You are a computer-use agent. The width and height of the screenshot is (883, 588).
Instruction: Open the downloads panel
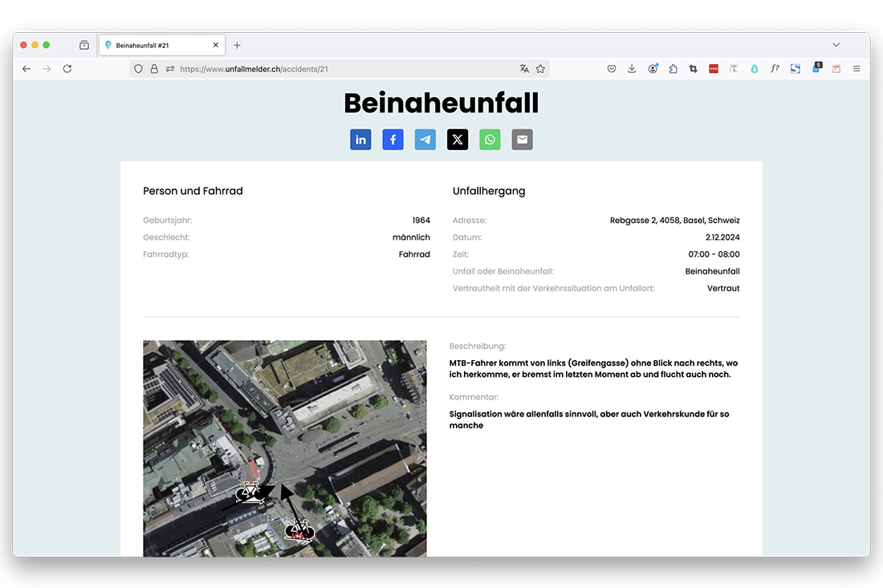tap(632, 69)
